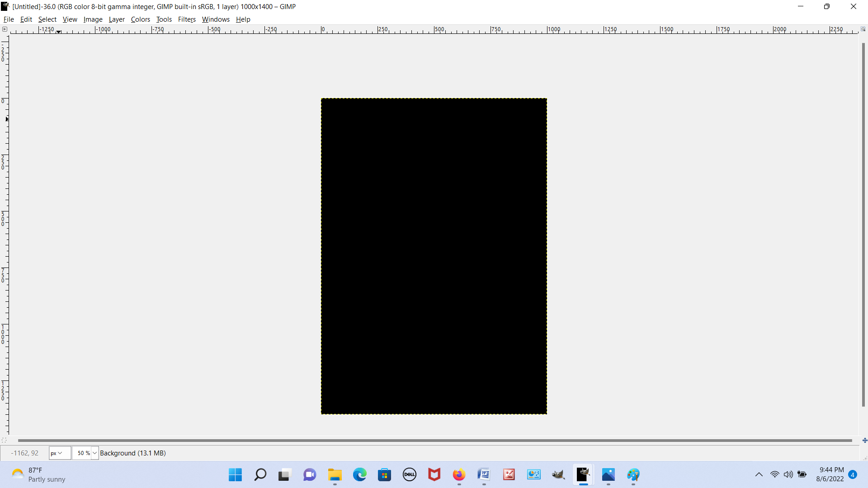This screenshot has width=868, height=488.
Task: Open the File menu
Action: (x=9, y=19)
